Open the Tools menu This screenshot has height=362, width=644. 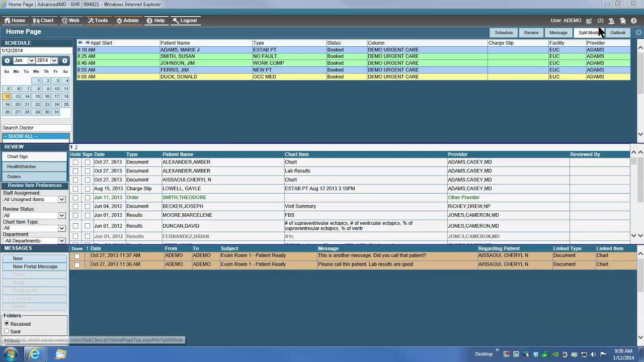coord(98,21)
